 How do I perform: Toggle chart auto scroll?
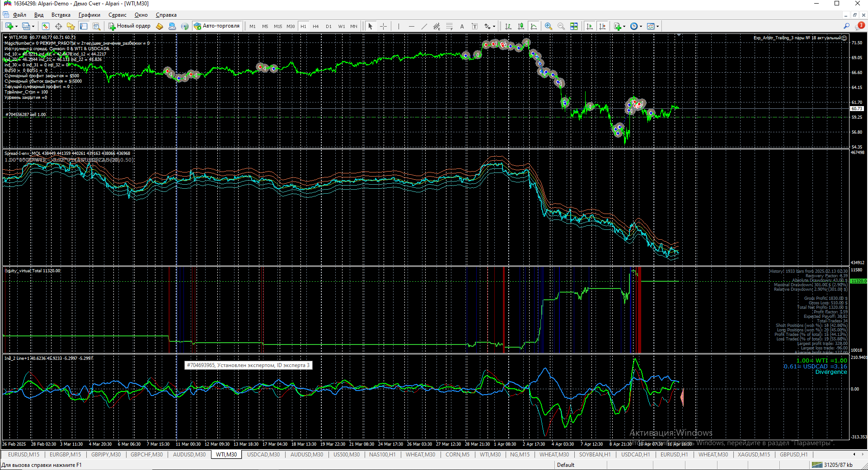pos(590,26)
